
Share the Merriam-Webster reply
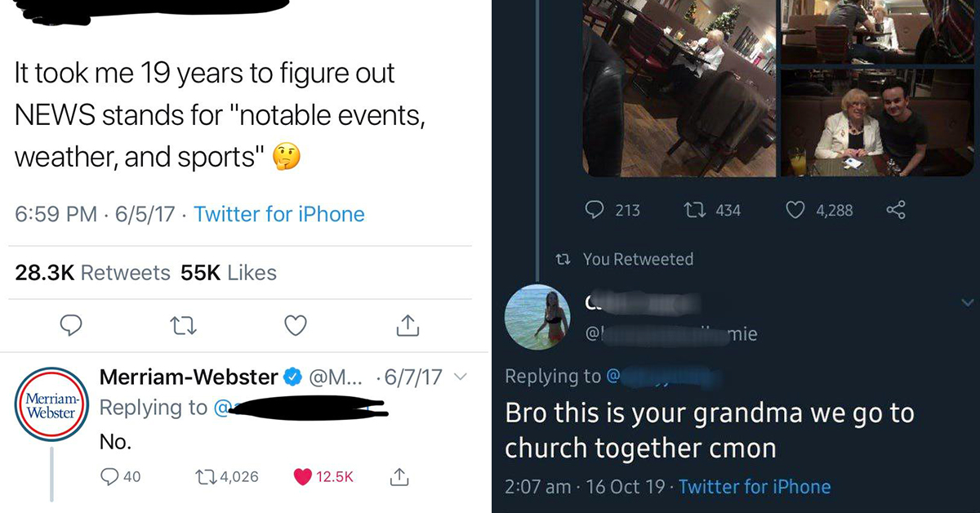[399, 477]
